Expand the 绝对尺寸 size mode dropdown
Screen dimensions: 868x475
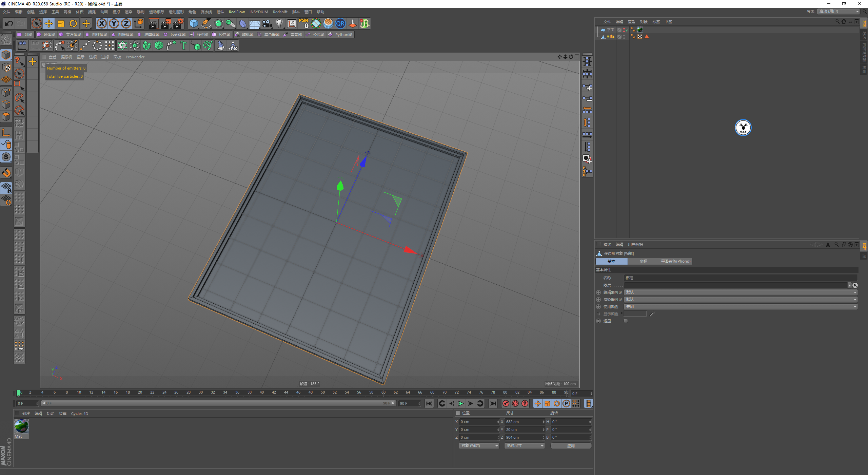[524, 446]
